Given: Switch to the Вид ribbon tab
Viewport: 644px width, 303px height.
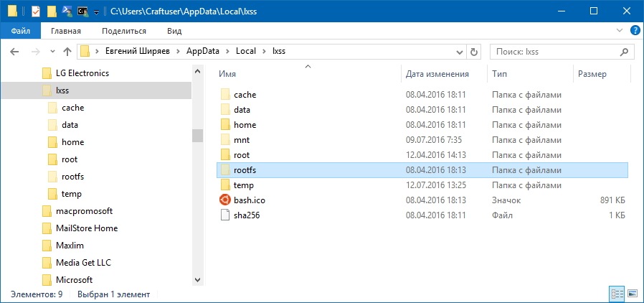Looking at the screenshot, I should pyautogui.click(x=174, y=31).
